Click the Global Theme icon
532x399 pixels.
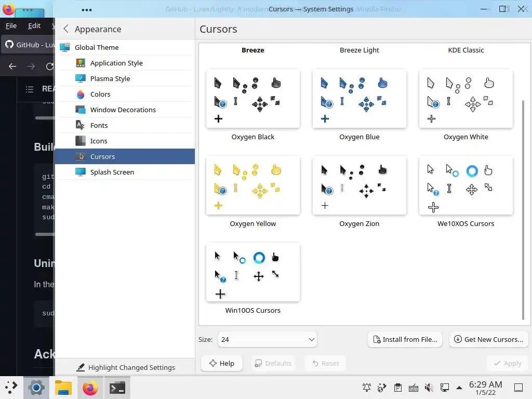point(65,47)
